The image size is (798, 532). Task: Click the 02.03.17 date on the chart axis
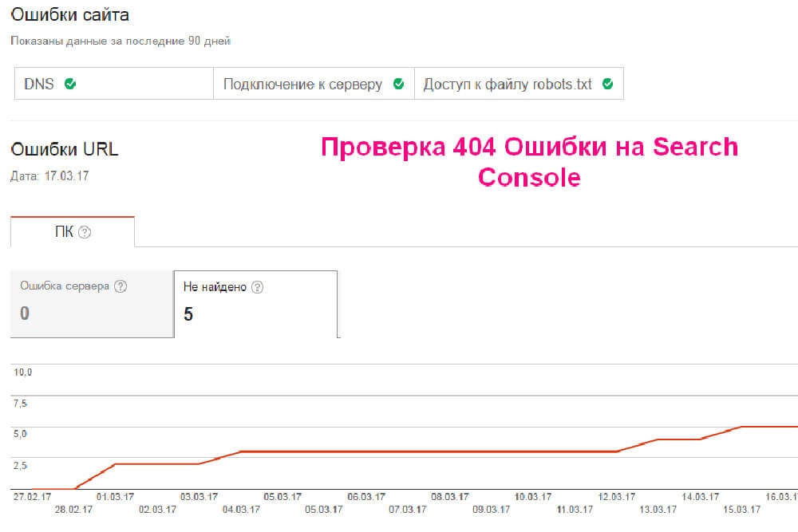coord(158,509)
